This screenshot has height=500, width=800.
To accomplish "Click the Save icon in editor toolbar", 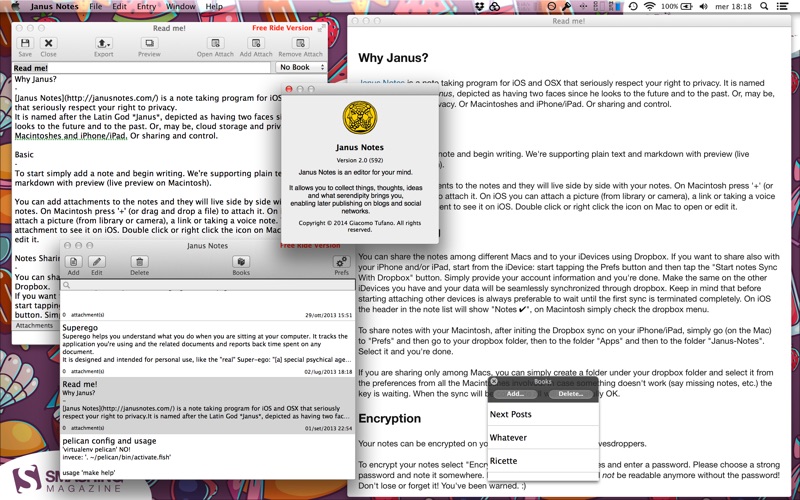I will point(25,43).
